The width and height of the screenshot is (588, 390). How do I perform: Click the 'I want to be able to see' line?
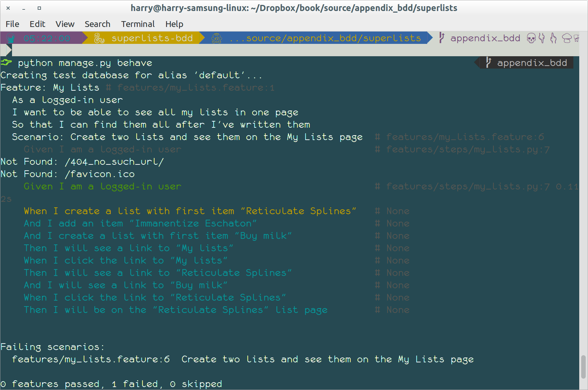click(155, 112)
